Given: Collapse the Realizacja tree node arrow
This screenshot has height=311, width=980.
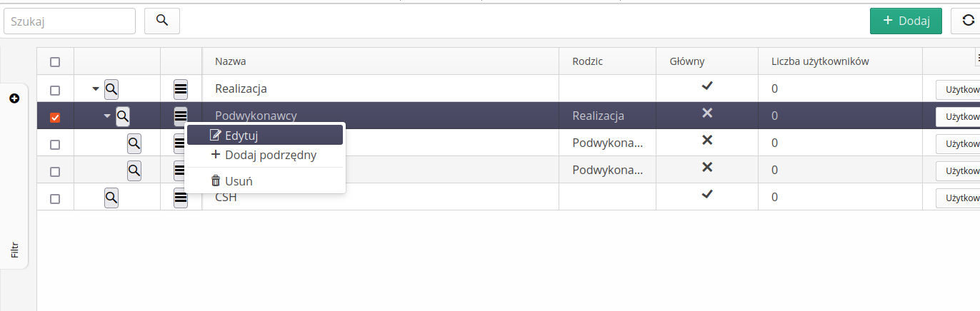Looking at the screenshot, I should point(96,89).
